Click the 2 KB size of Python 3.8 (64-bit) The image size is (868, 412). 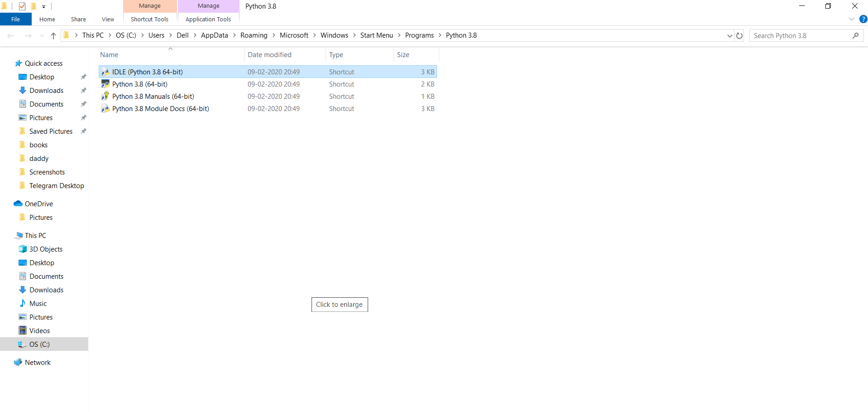coord(427,84)
